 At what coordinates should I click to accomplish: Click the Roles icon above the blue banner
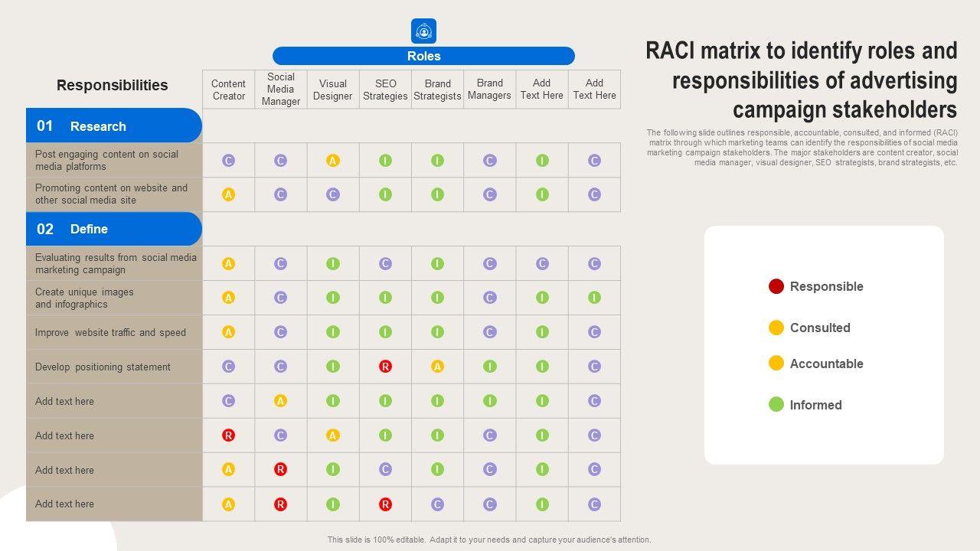click(x=423, y=31)
